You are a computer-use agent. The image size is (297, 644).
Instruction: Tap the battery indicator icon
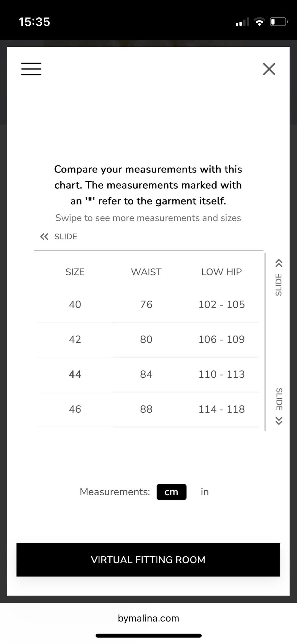(279, 22)
